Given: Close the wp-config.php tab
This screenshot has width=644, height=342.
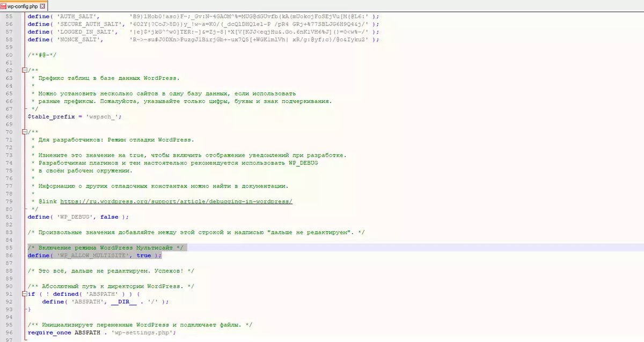Looking at the screenshot, I should (42, 5).
